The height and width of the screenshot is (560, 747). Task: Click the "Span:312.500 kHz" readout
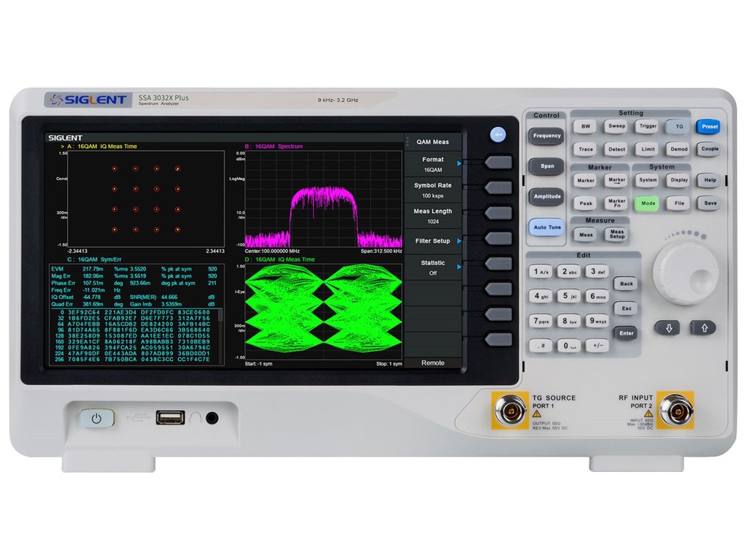tap(381, 251)
